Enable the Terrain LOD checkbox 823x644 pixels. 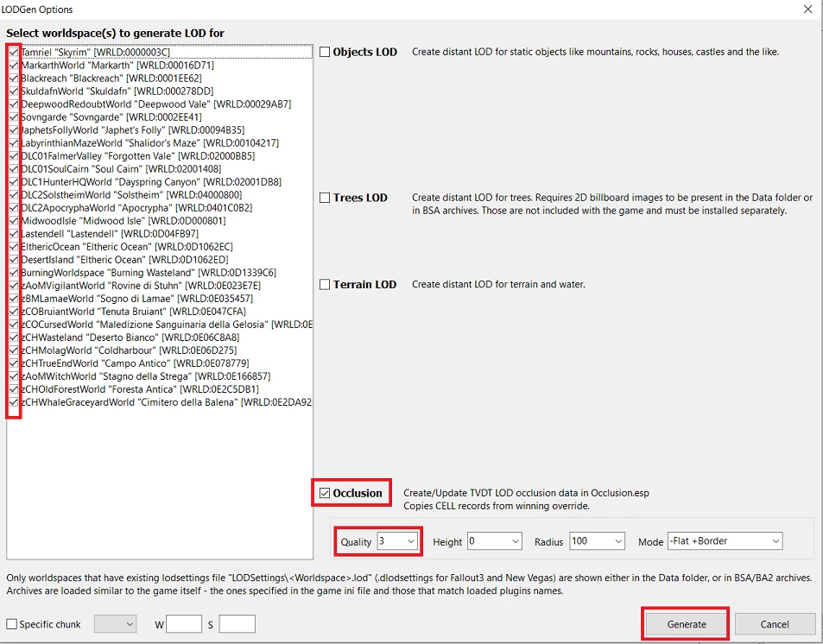point(325,285)
